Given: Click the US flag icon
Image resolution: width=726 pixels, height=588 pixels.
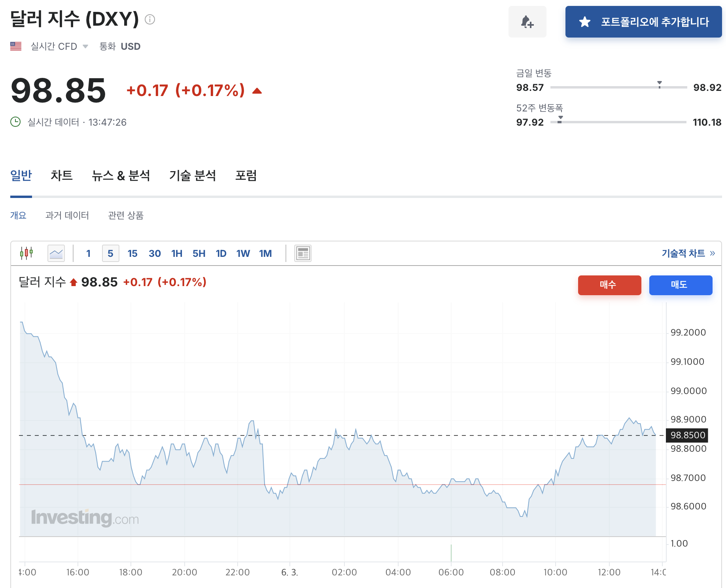Looking at the screenshot, I should click(16, 46).
